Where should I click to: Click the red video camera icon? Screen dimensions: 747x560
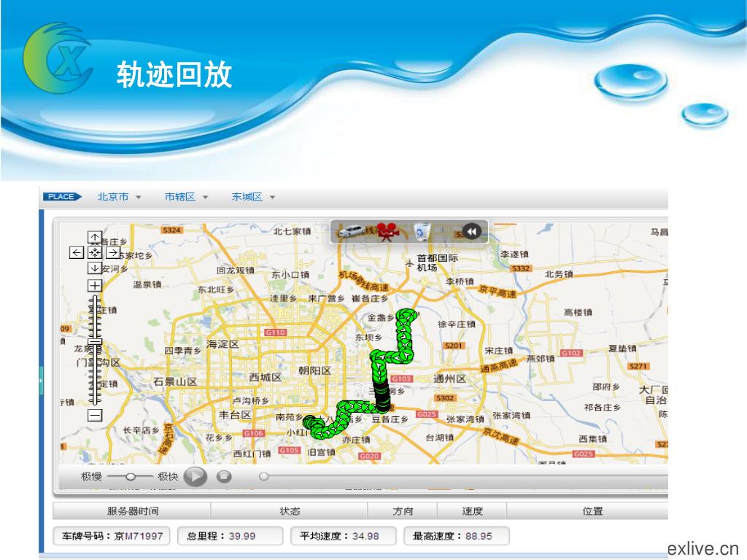click(x=388, y=231)
